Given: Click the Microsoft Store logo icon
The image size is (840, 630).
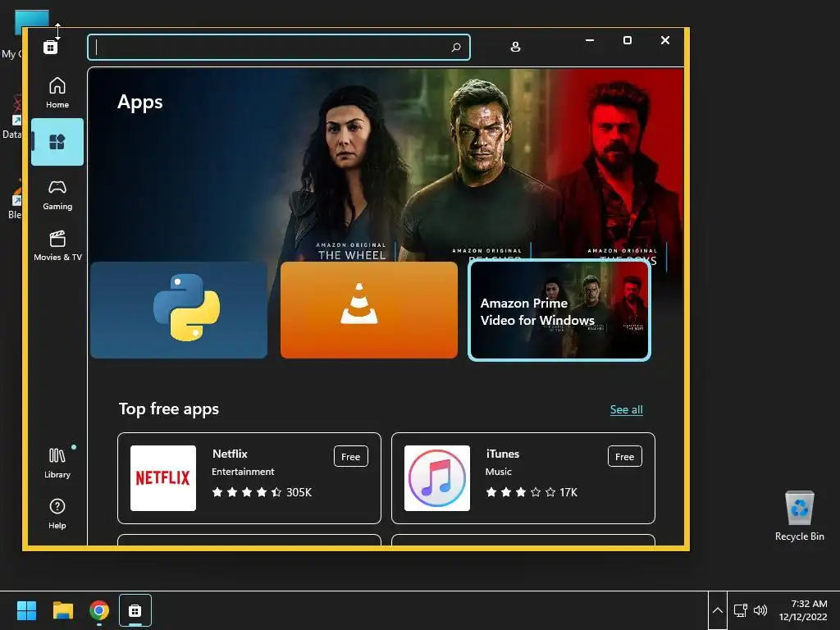Looking at the screenshot, I should point(50,47).
